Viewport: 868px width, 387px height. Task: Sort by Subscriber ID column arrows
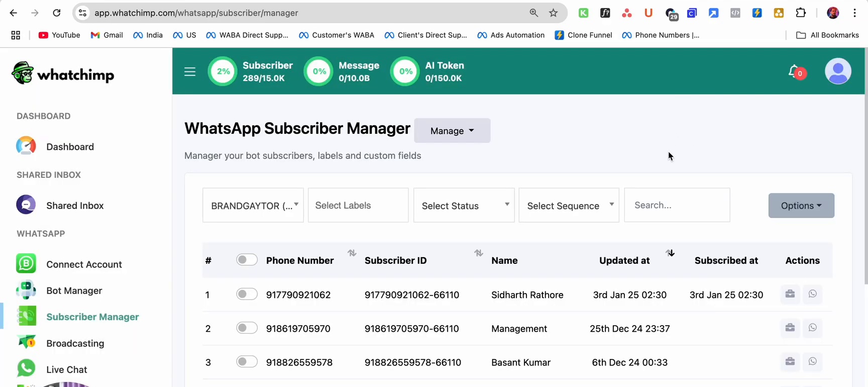[x=479, y=253]
